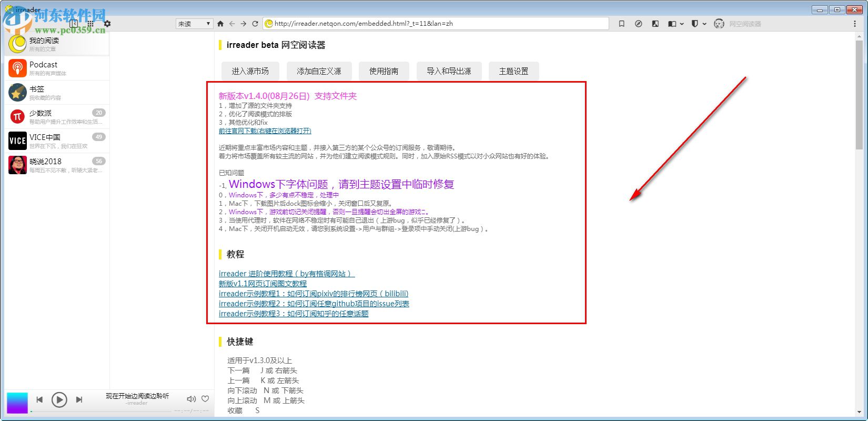
Task: Open tutorial 1 about pixiv rankings
Action: pos(314,294)
